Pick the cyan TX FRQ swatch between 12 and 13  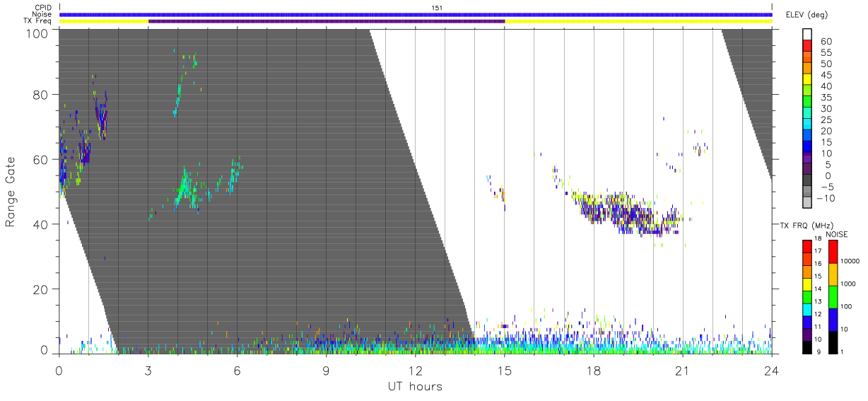click(x=807, y=310)
